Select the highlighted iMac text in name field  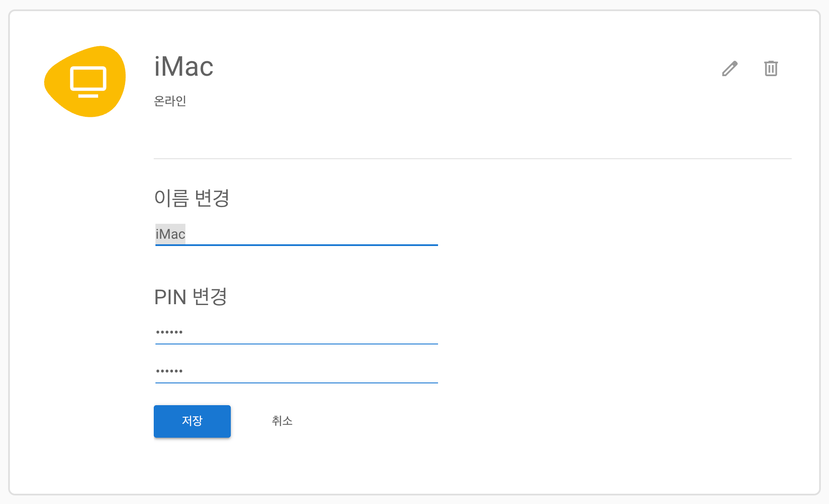coord(170,234)
